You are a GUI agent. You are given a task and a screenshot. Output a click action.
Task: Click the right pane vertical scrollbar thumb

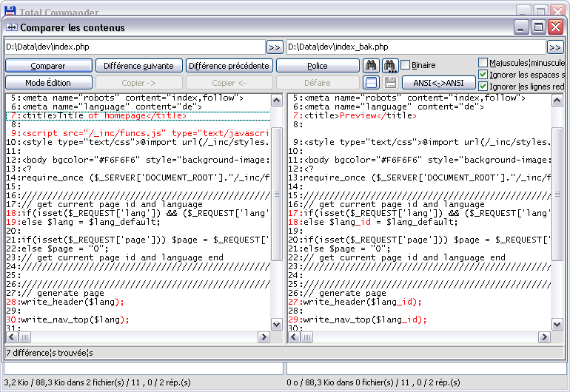tap(557, 194)
